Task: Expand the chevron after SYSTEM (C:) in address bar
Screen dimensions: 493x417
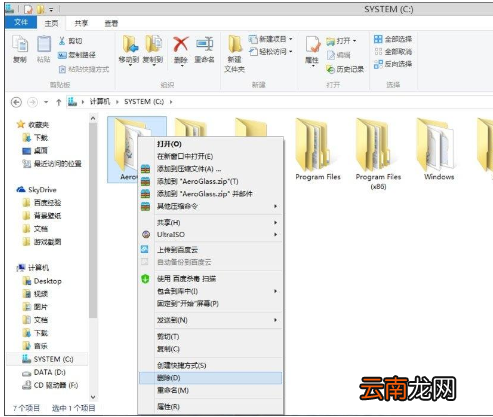Action: 171,102
